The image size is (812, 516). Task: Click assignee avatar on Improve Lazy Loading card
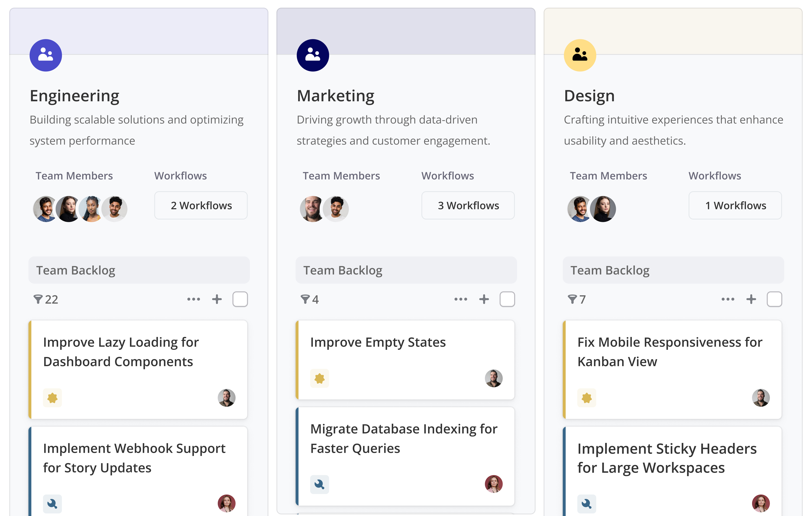click(x=226, y=398)
